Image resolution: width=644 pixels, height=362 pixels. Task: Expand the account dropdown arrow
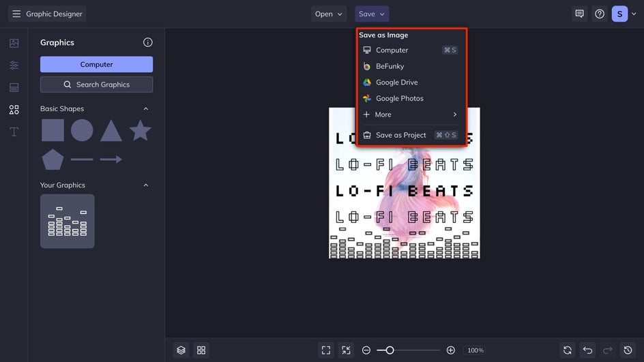pyautogui.click(x=634, y=14)
